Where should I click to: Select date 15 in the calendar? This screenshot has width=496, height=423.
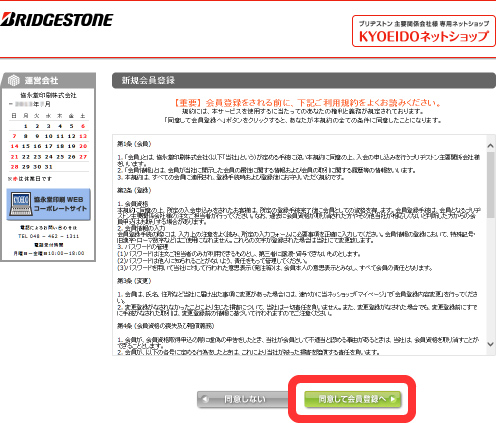tap(26, 146)
